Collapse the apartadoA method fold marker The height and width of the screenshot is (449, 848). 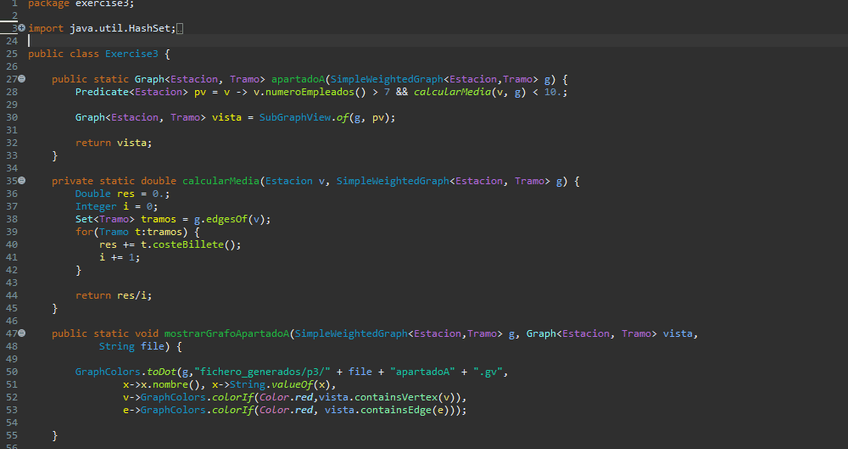coord(22,79)
